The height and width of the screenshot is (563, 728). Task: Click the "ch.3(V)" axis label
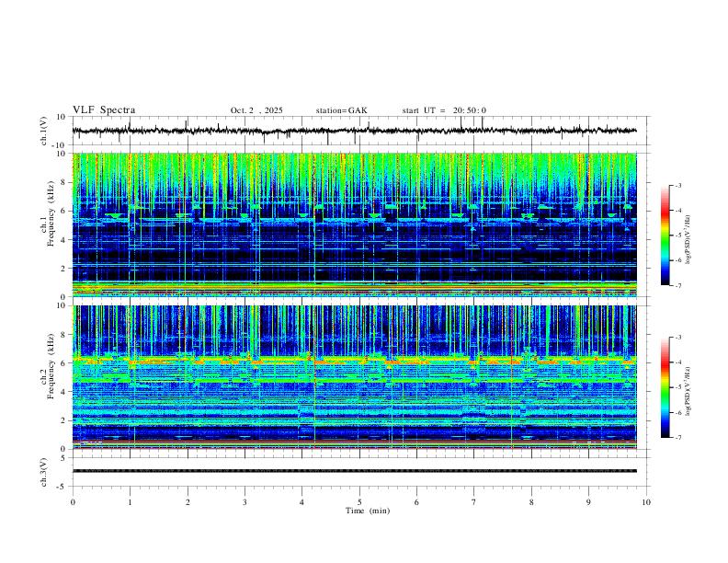(44, 473)
